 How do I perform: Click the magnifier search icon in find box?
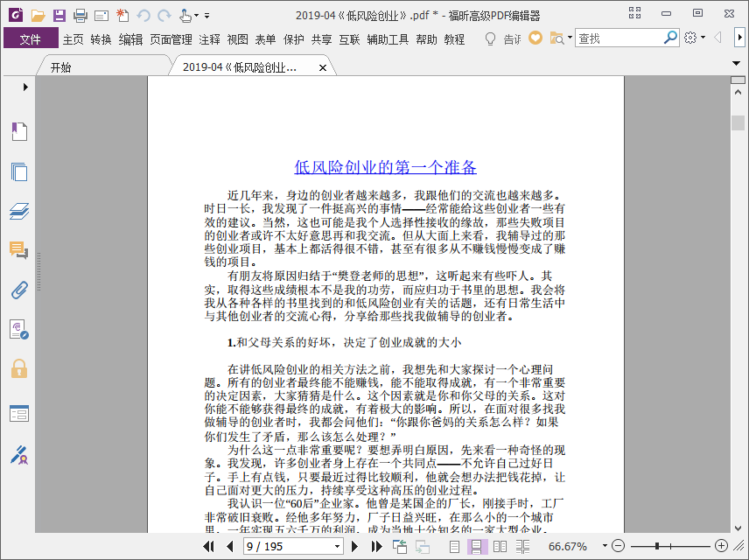click(x=670, y=38)
